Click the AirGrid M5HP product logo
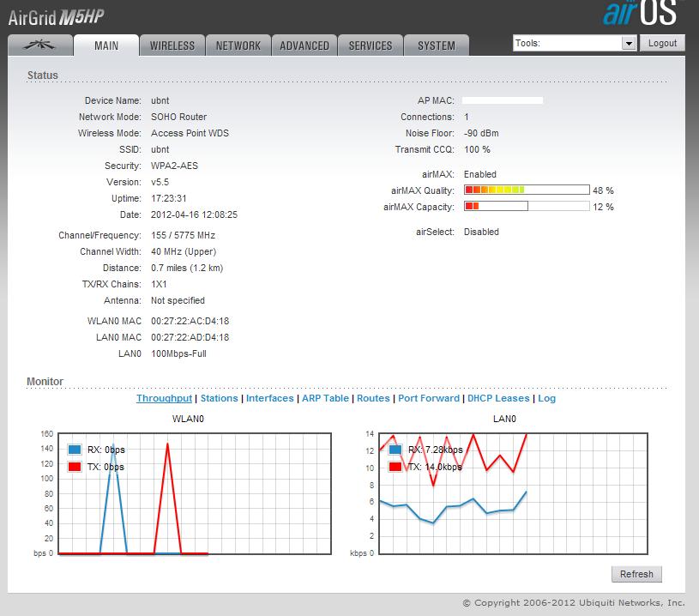This screenshot has height=616, width=699. [56, 17]
